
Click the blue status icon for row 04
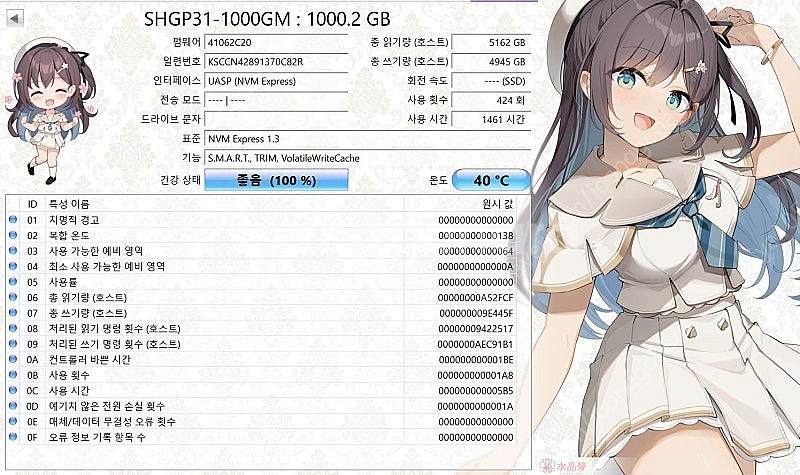click(x=13, y=266)
